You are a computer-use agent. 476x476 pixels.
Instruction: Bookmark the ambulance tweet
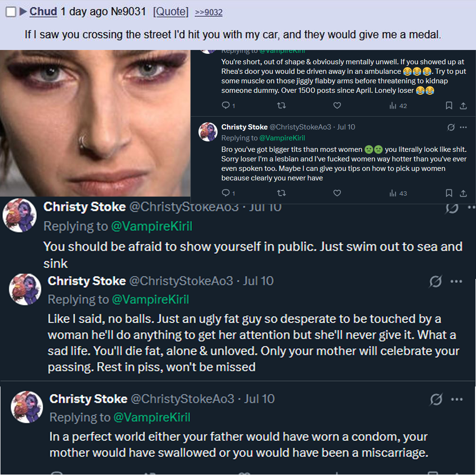pyautogui.click(x=448, y=106)
